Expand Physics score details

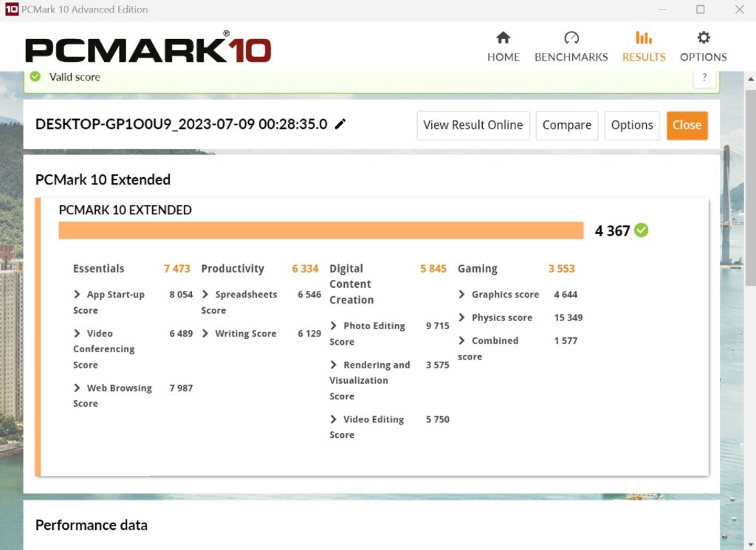coord(461,317)
